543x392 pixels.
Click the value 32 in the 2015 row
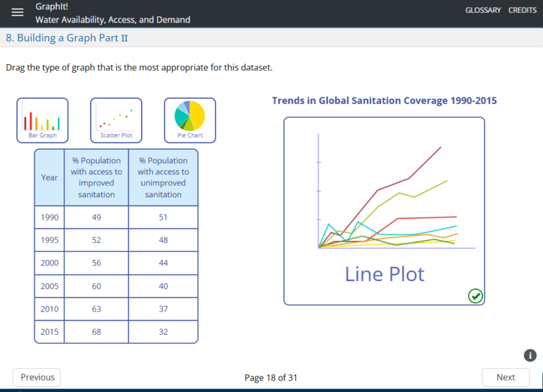163,332
